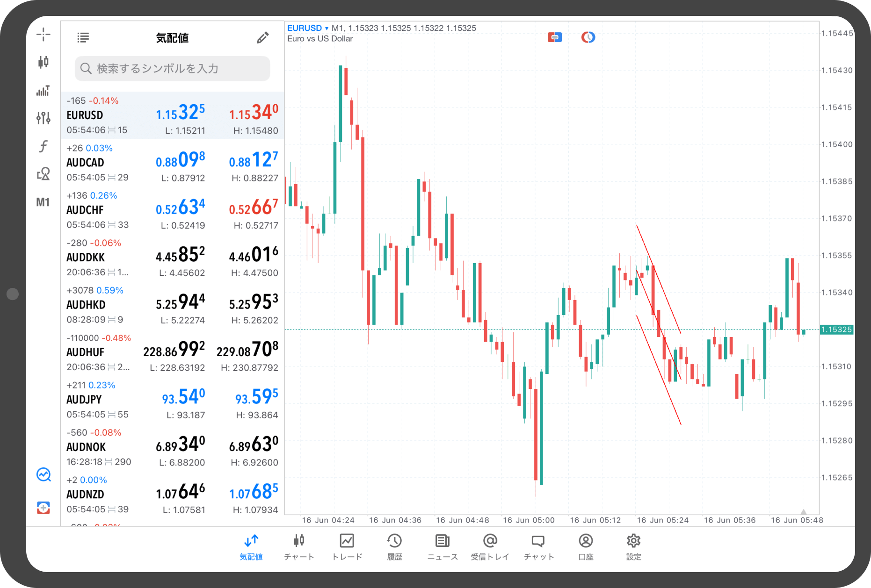
Task: Switch to the チャット chat tab
Action: [538, 547]
